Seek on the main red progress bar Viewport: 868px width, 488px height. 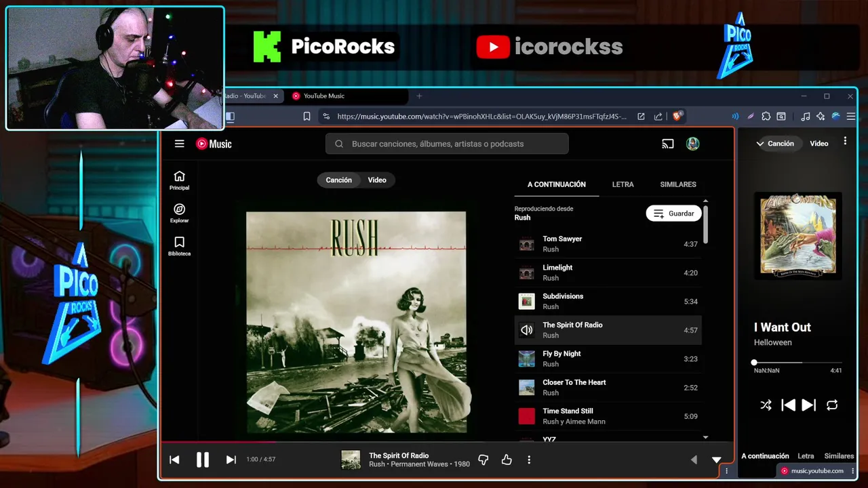coord(447,442)
